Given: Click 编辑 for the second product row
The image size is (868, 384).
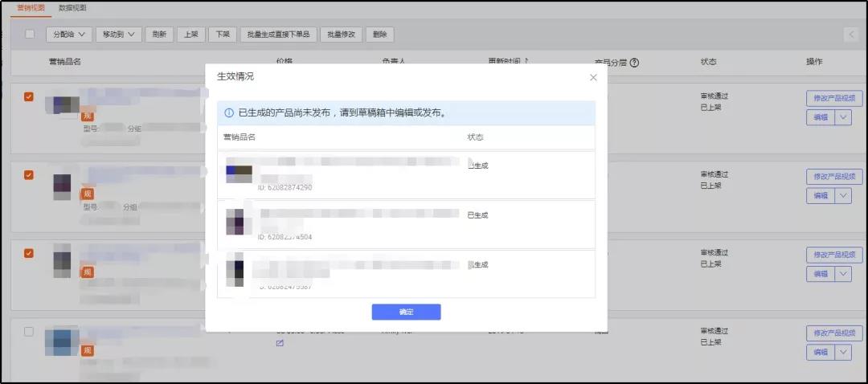Looking at the screenshot, I should pos(821,195).
